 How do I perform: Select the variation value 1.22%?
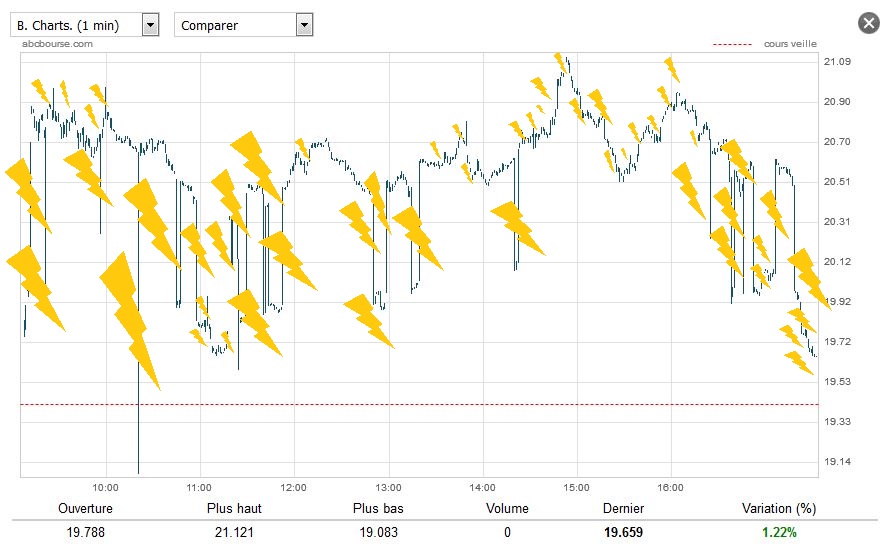point(779,532)
